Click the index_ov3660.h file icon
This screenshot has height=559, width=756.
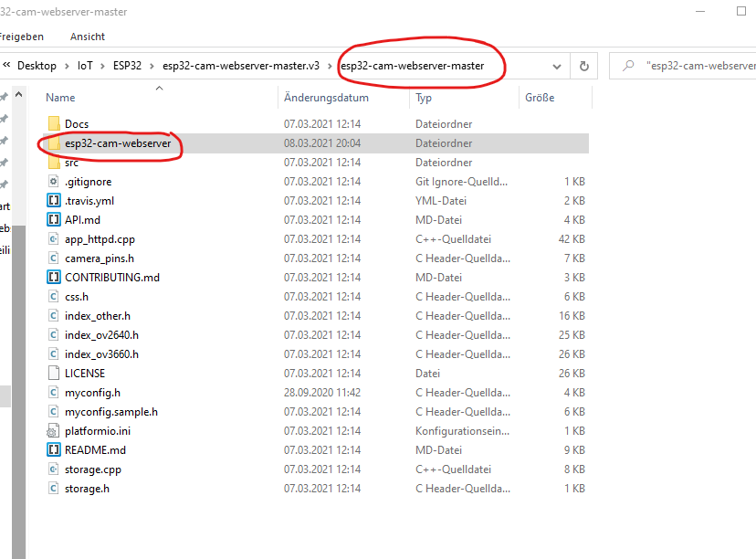pos(54,354)
